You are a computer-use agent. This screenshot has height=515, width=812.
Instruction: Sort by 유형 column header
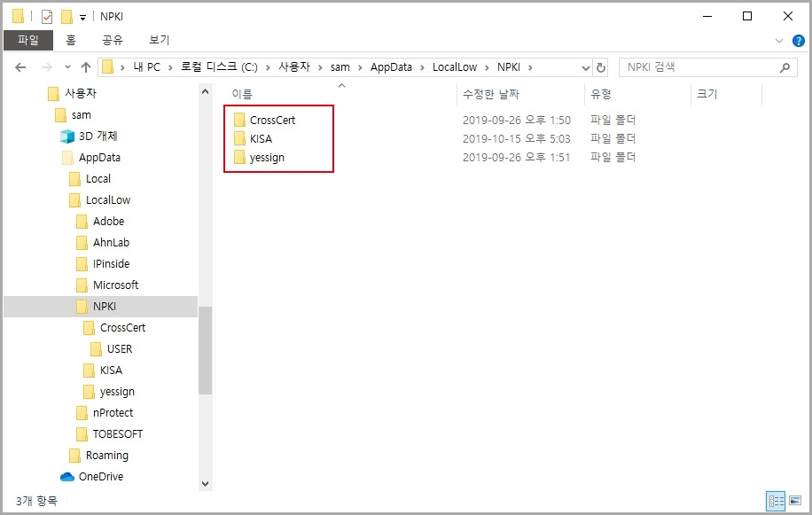point(601,94)
